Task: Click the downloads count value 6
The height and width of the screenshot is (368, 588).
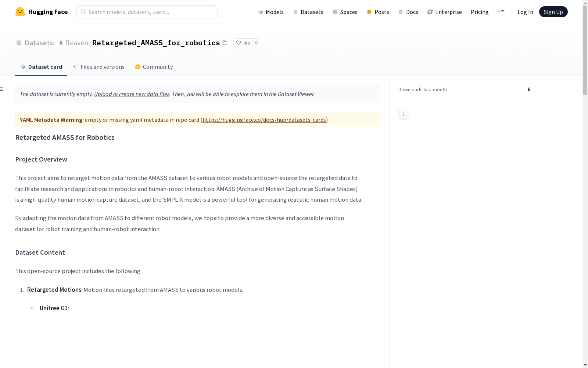Action: click(529, 89)
